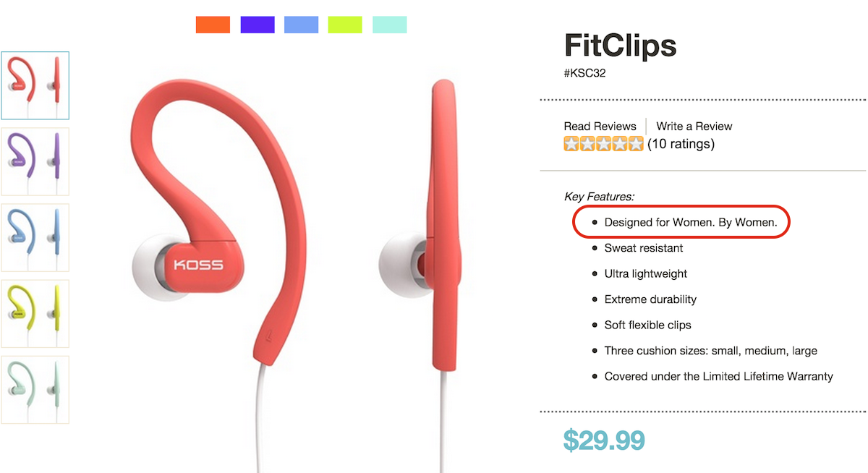The width and height of the screenshot is (868, 473).
Task: Click the Designed for Women feature text
Action: click(x=691, y=223)
